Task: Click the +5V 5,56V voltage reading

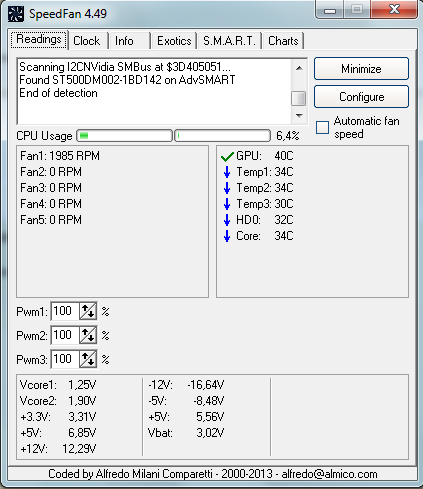Action: [186, 417]
